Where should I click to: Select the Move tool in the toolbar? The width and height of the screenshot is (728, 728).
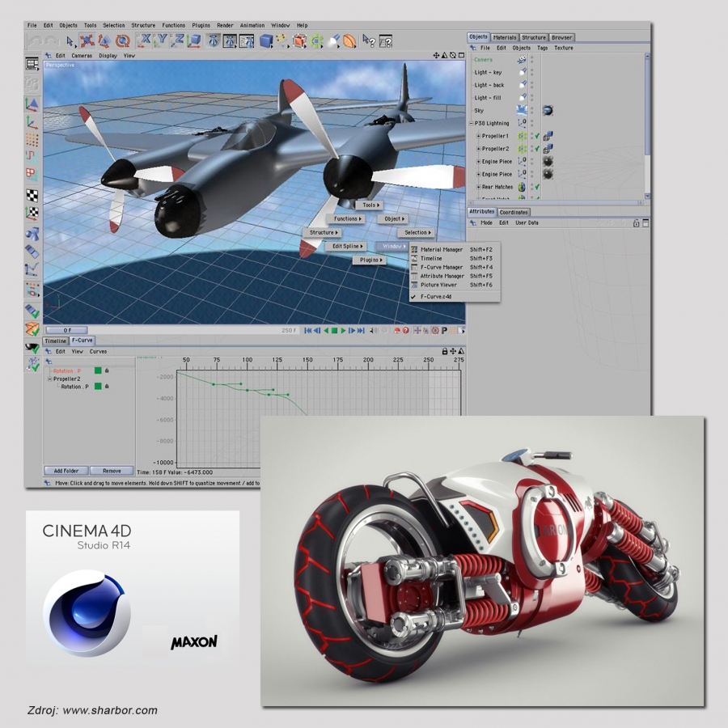click(x=87, y=41)
